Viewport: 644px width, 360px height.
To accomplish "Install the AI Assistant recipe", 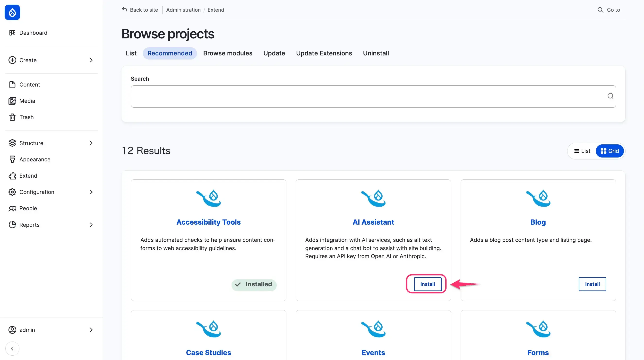I will pos(427,284).
